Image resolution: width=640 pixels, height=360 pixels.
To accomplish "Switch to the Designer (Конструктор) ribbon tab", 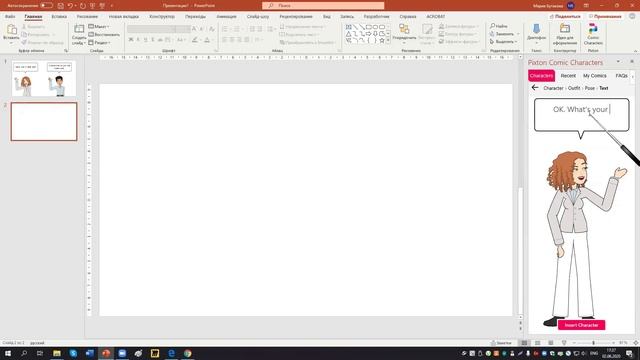I will pos(162,17).
